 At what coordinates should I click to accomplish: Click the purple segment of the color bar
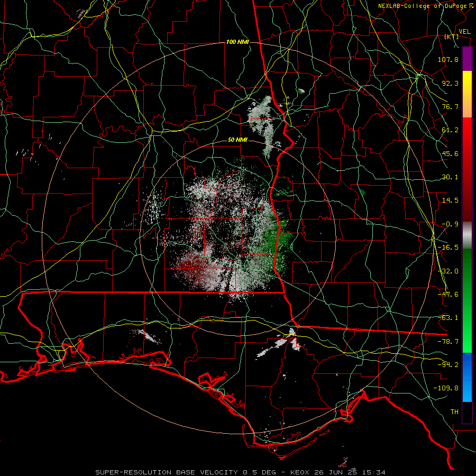(467, 59)
